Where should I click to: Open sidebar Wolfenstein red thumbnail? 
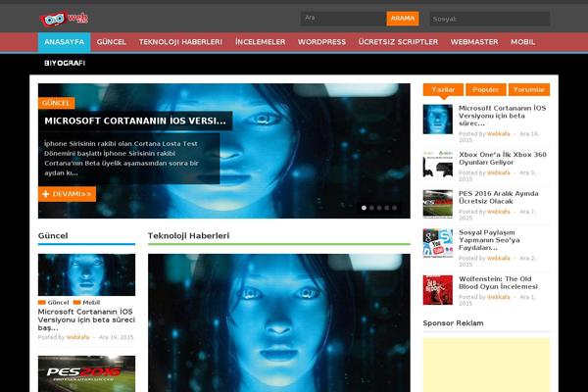coord(438,290)
